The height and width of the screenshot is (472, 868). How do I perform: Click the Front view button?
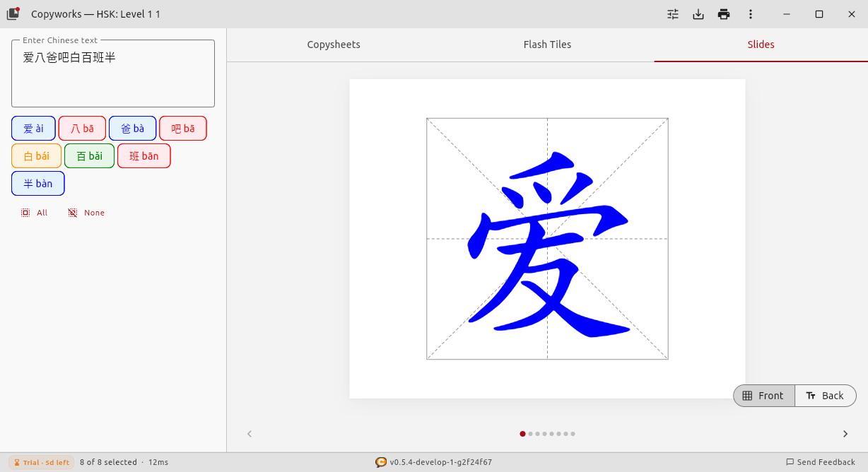763,396
